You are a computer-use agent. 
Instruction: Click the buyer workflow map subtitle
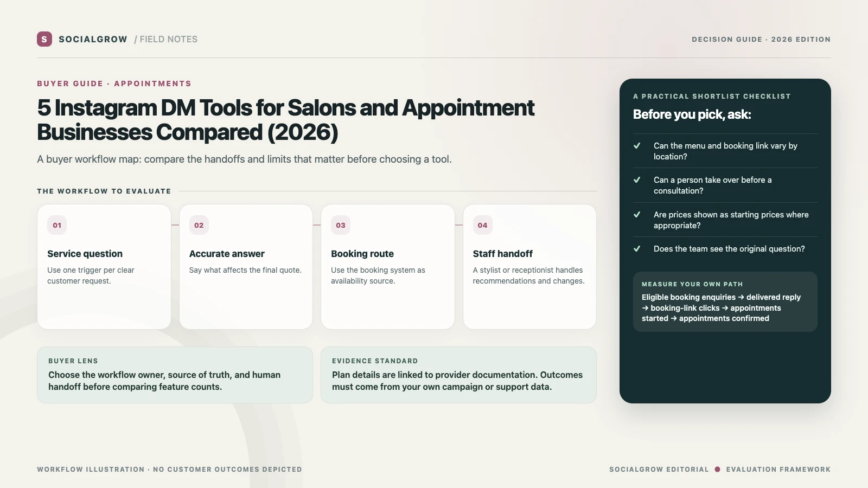[x=244, y=159]
